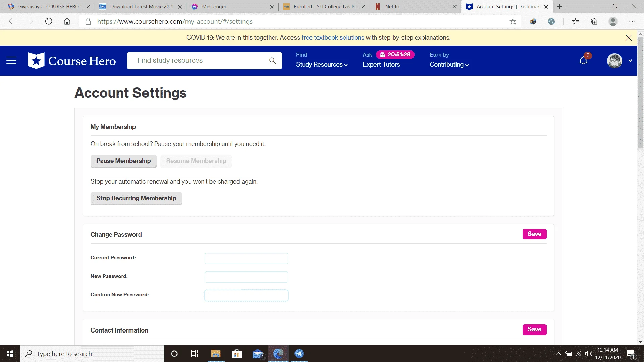Add this page to favorites star
This screenshot has height=362, width=644.
click(513, 22)
